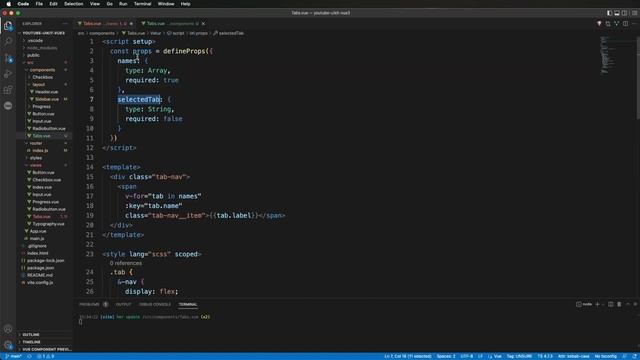Click the new terminal plus icon
This screenshot has width=640, height=360.
(x=598, y=304)
